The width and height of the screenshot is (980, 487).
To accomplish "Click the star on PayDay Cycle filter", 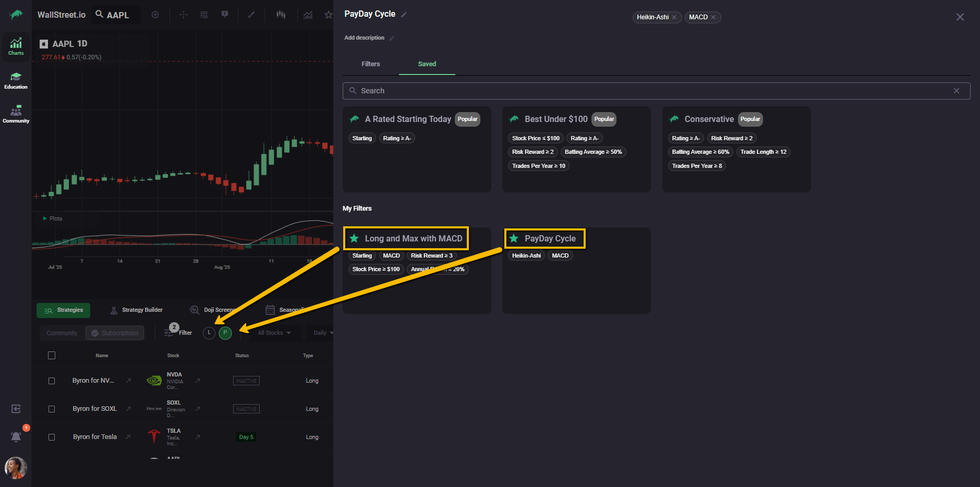I will [x=514, y=239].
